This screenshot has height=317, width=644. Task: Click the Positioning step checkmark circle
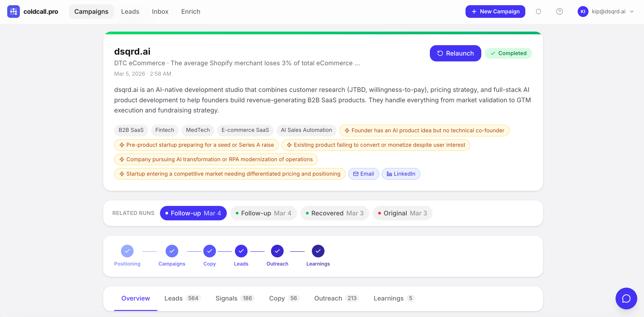tap(127, 251)
